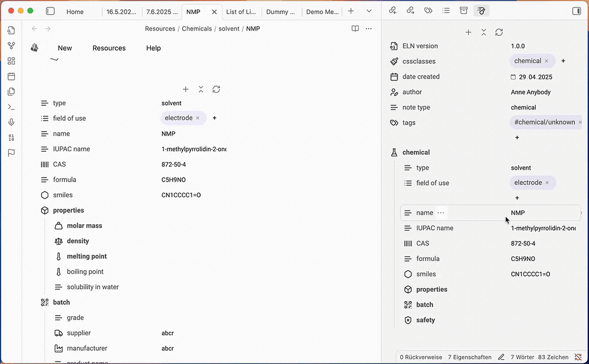Switch to the Dummy ... tab
Viewport: 589px width, 364px height.
pyautogui.click(x=281, y=12)
